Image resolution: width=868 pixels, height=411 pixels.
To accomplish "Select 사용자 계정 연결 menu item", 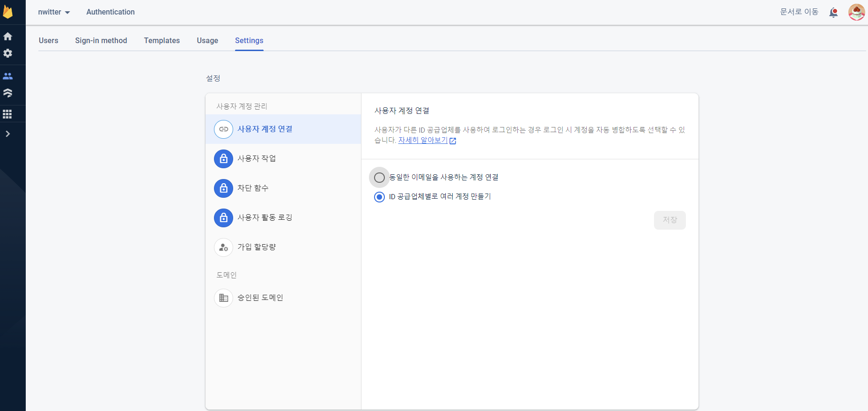I will point(283,129).
